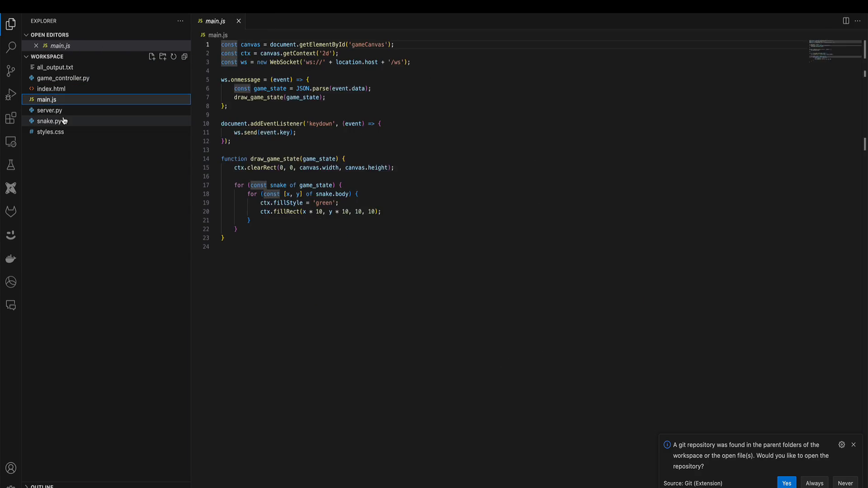Click 'addEventListener' on line 10
Screen dimensions: 868x488
click(276, 123)
